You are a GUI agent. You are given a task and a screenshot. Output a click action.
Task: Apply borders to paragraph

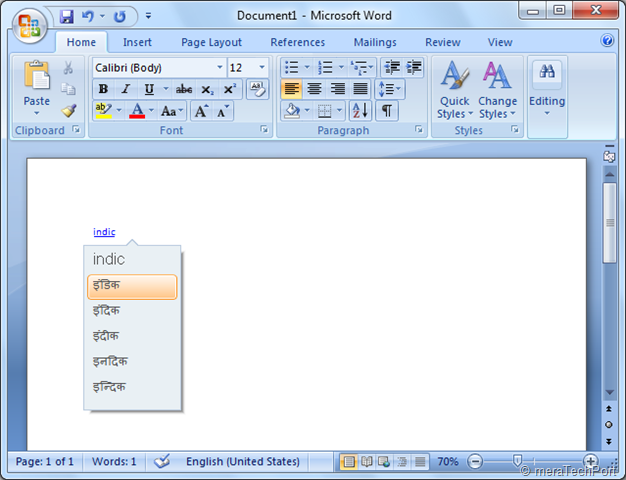324,111
